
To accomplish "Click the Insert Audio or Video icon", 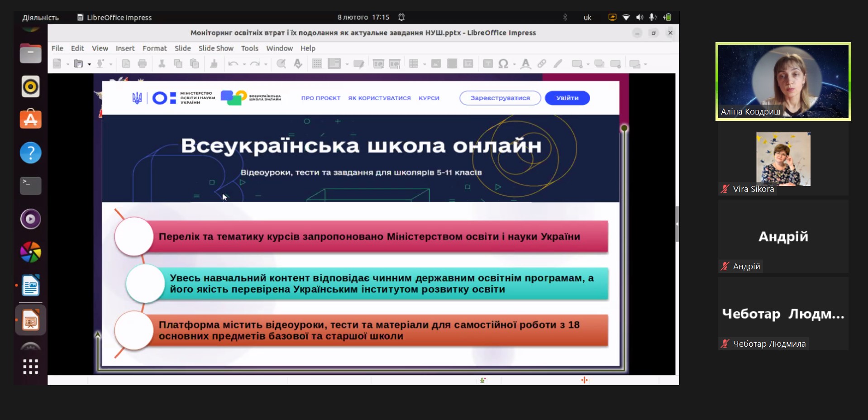I will point(452,64).
